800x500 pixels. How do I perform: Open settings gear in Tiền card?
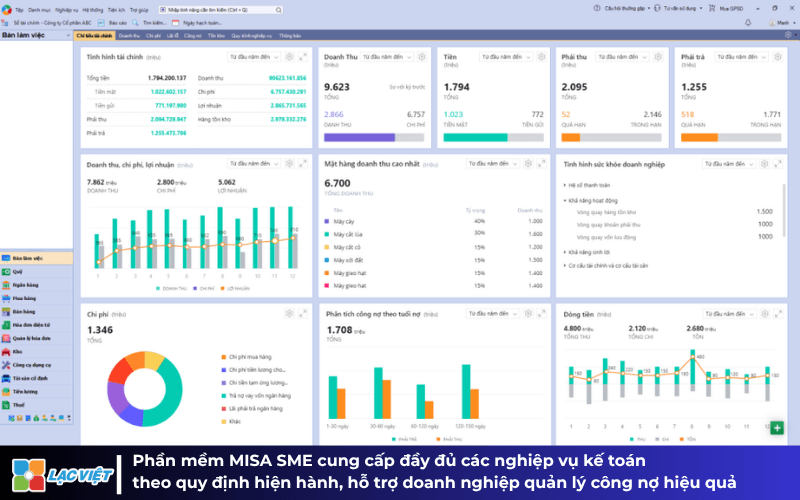(x=541, y=57)
